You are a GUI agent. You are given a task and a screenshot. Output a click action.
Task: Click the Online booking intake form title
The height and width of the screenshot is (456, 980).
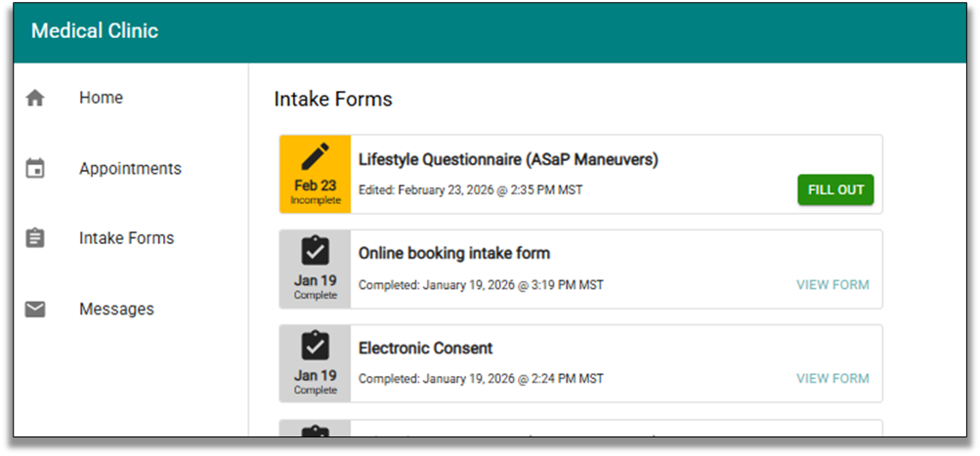(x=453, y=254)
